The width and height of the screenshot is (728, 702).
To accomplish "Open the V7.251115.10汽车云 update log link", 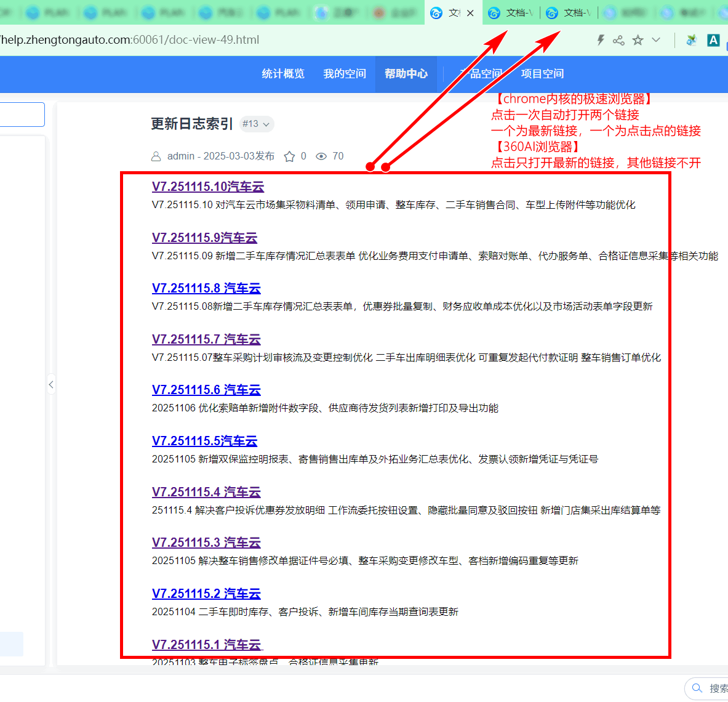I will [207, 187].
